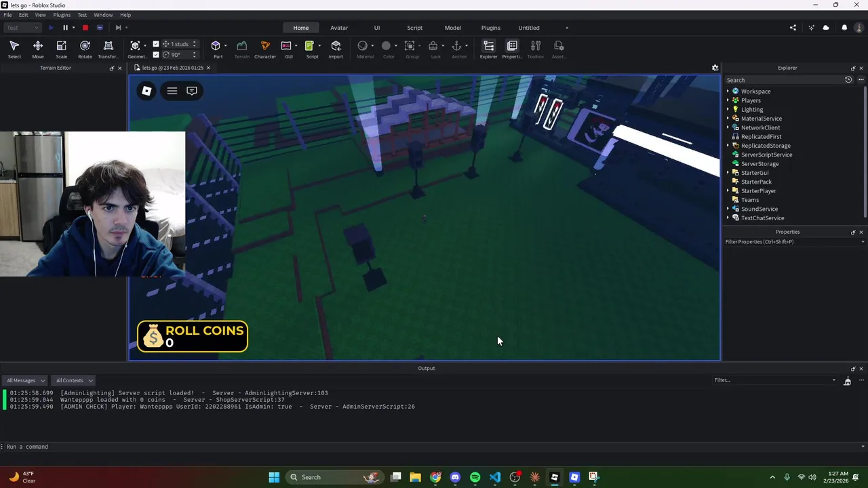868x488 pixels.
Task: Open the Terrain editor tool
Action: [241, 49]
